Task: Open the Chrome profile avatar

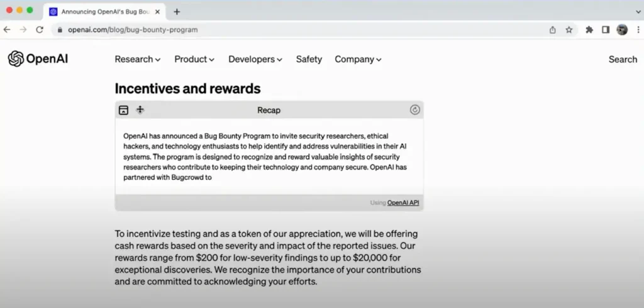Action: (622, 30)
